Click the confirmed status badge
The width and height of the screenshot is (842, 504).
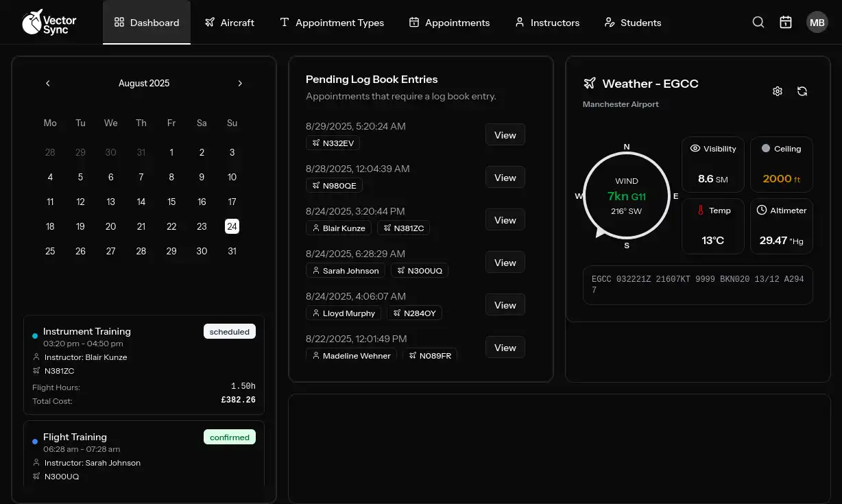coord(229,437)
